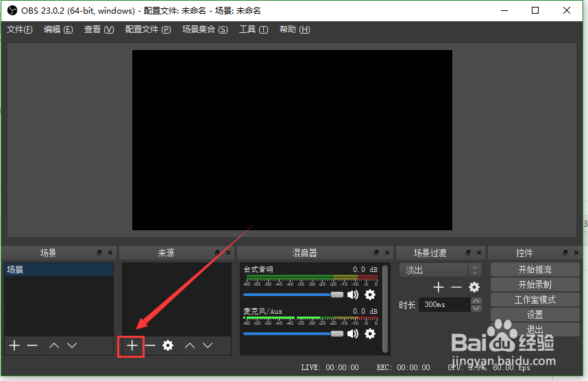The height and width of the screenshot is (381, 588).
Task: Open 设置 button
Action: click(535, 315)
